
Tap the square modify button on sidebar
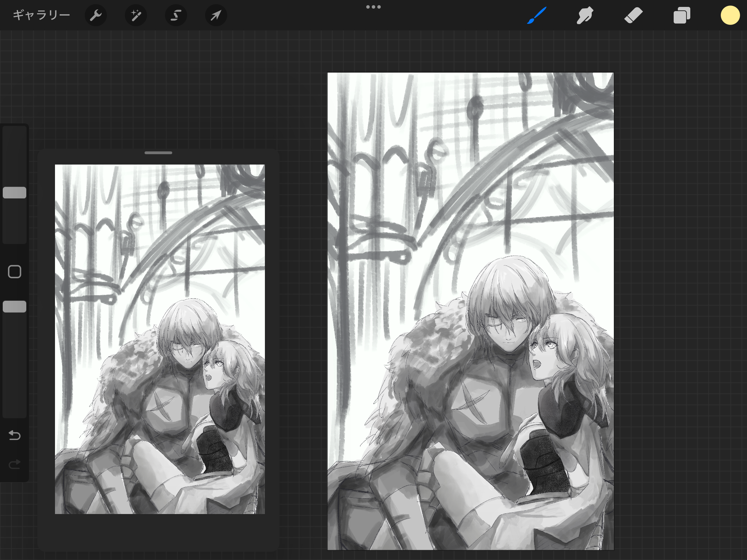pyautogui.click(x=15, y=272)
